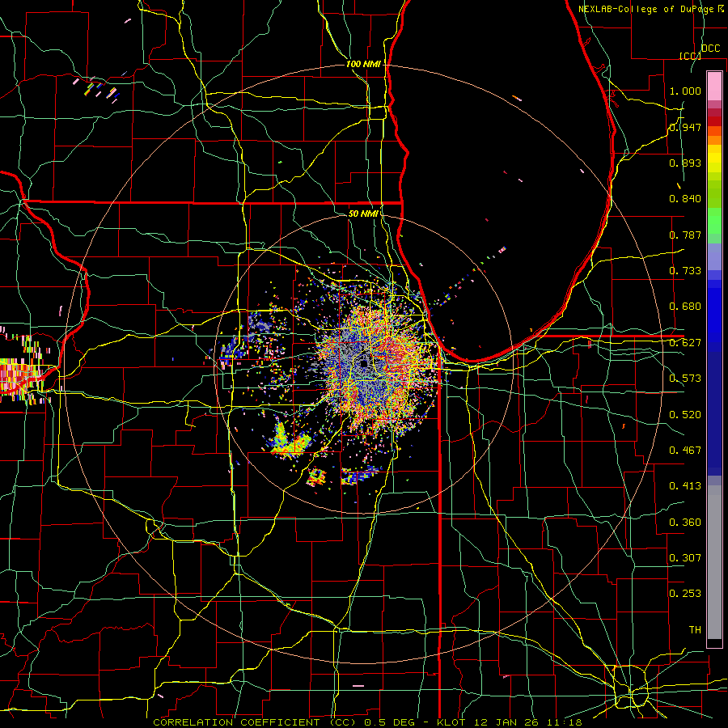Click the Correlation Coefficient caption at the bottom
Screen dimensions: 728x728
coord(367,722)
